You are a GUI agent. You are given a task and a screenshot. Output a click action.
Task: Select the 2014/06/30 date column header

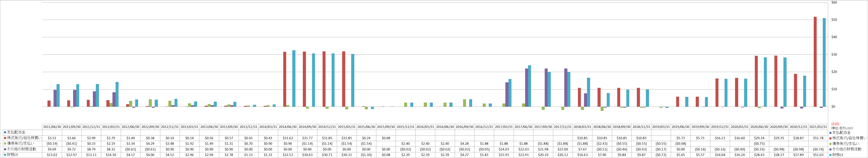(x=288, y=127)
